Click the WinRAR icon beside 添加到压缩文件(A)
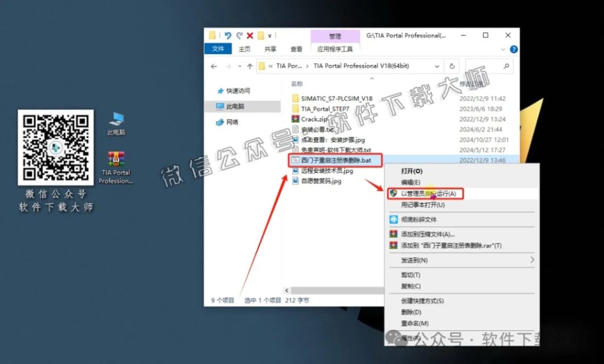This screenshot has width=604, height=364. (x=393, y=234)
